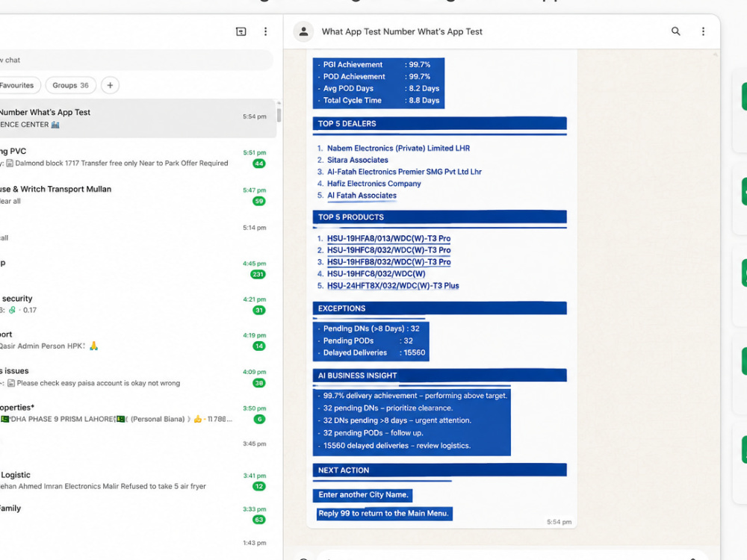Click product HSU-19HFC8/032/WDC(W) without suffix

click(376, 274)
